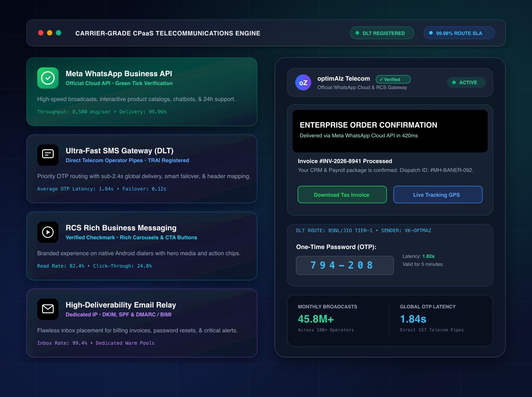Click the Inbox Rate: 99.4% stat line

point(96,343)
